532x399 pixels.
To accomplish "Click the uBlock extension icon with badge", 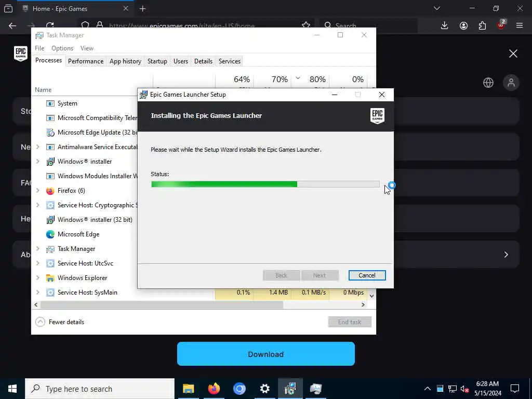I will click(x=501, y=25).
